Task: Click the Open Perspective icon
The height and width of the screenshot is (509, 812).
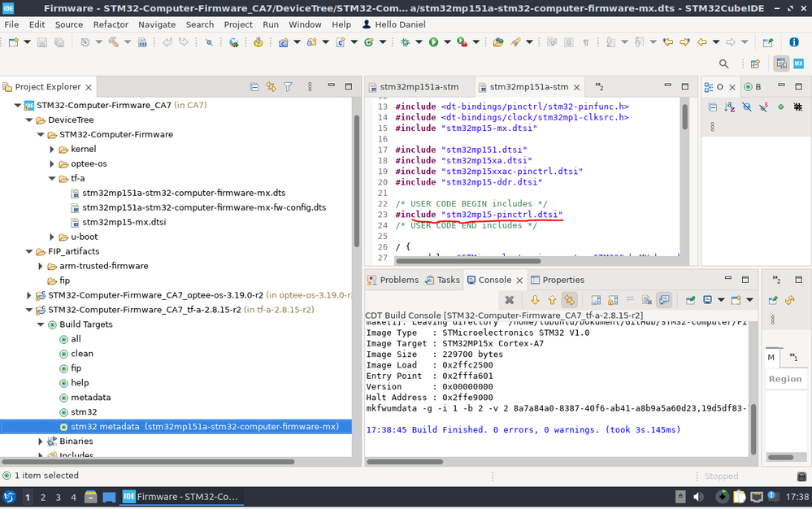Action: pos(756,63)
